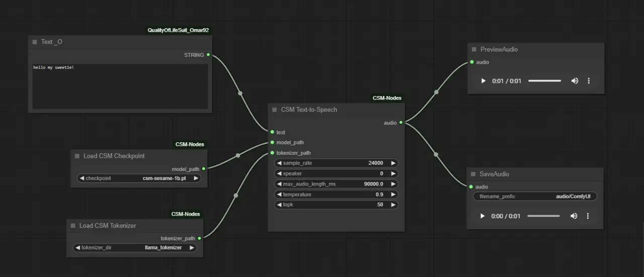Click the 0:01 / 0:01 time in PreviewAudio

tap(507, 81)
